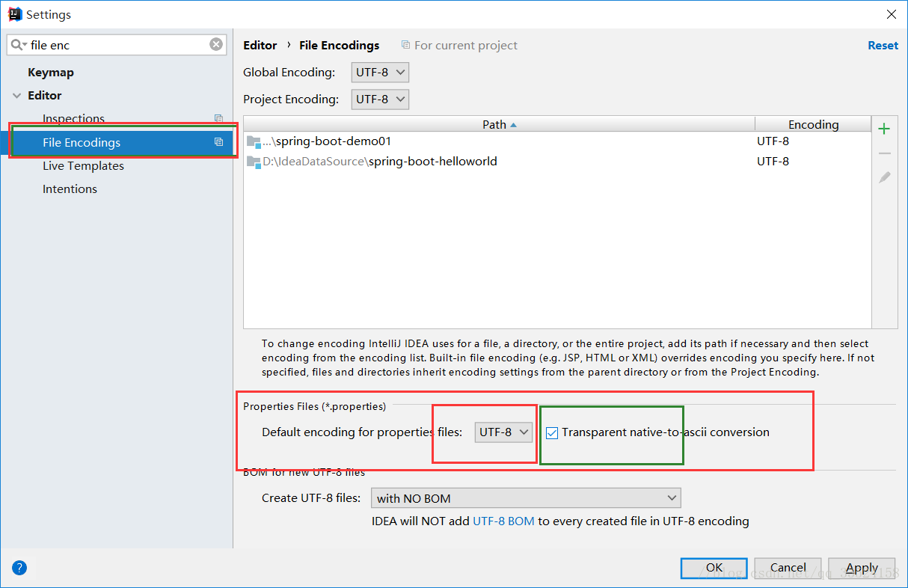
Task: Collapse the Editor tree section
Action: 16,96
